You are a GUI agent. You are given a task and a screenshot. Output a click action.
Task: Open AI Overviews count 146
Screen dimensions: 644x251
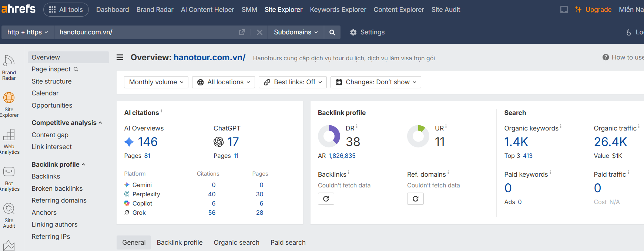pos(148,142)
